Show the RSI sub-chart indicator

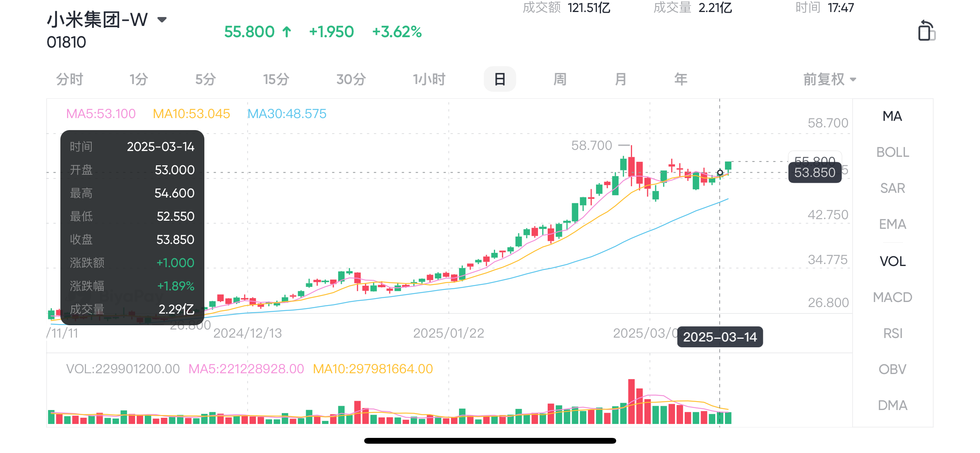click(893, 333)
